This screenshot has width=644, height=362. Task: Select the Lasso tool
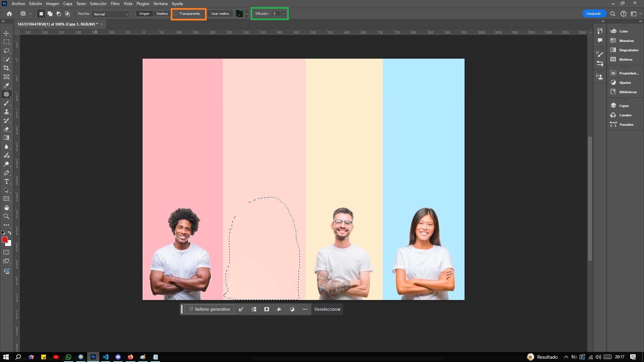click(x=6, y=51)
